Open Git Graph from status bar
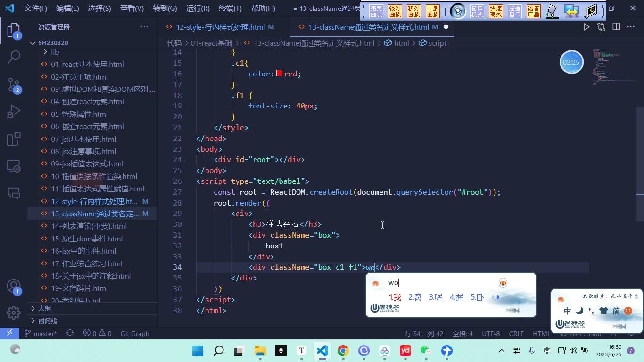Screen dimensions: 644x362 135,333
